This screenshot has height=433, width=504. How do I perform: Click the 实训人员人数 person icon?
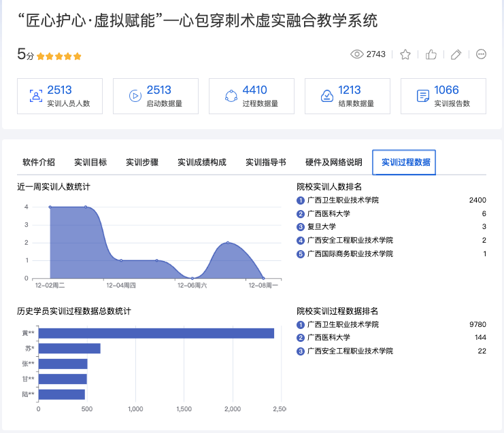35,96
